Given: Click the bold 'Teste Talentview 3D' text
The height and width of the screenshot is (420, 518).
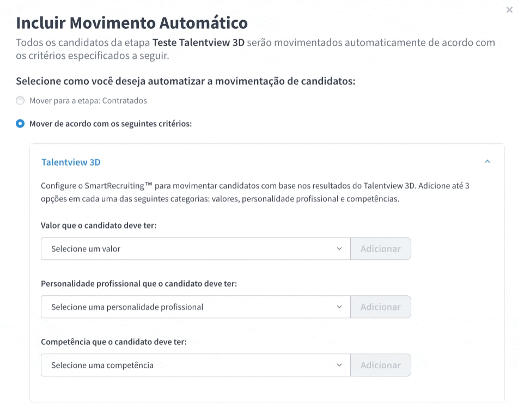Looking at the screenshot, I should (x=199, y=42).
